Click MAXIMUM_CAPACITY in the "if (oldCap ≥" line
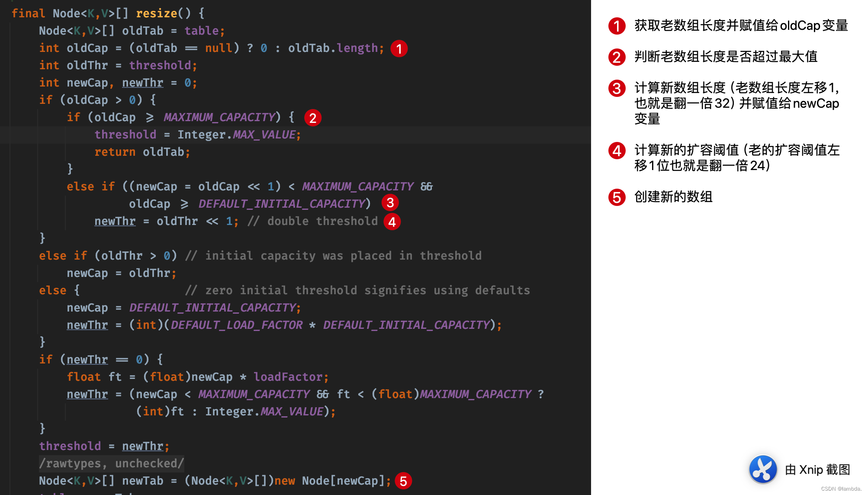The height and width of the screenshot is (495, 868). pyautogui.click(x=219, y=117)
